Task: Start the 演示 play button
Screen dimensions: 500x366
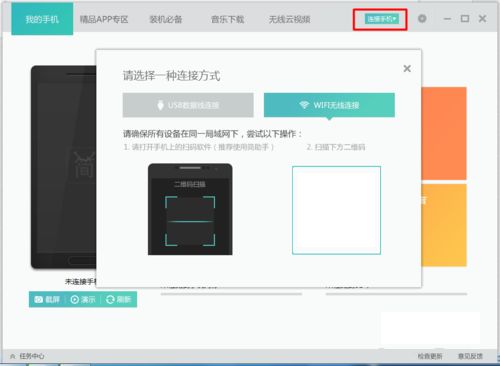Action: pyautogui.click(x=83, y=299)
